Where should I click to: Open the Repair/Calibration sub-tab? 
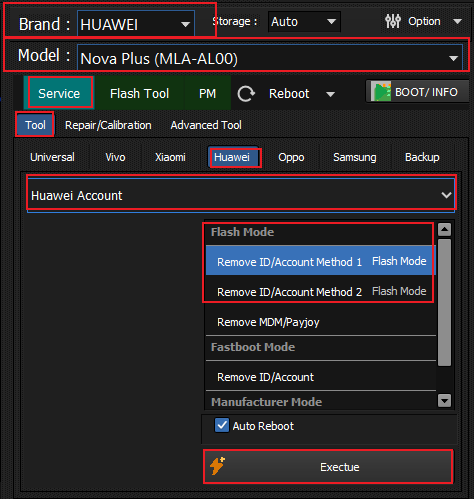click(x=108, y=125)
